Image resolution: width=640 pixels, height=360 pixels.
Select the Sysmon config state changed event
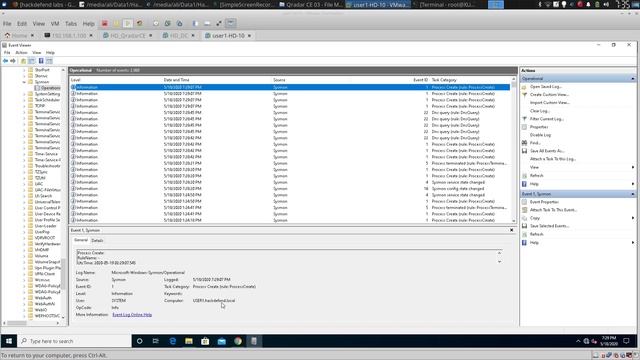pos(290,189)
